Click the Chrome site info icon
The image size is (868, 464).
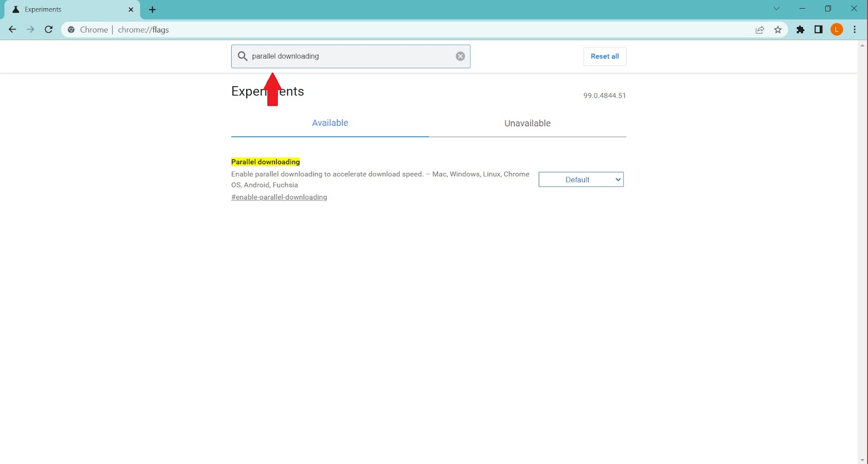(71, 30)
